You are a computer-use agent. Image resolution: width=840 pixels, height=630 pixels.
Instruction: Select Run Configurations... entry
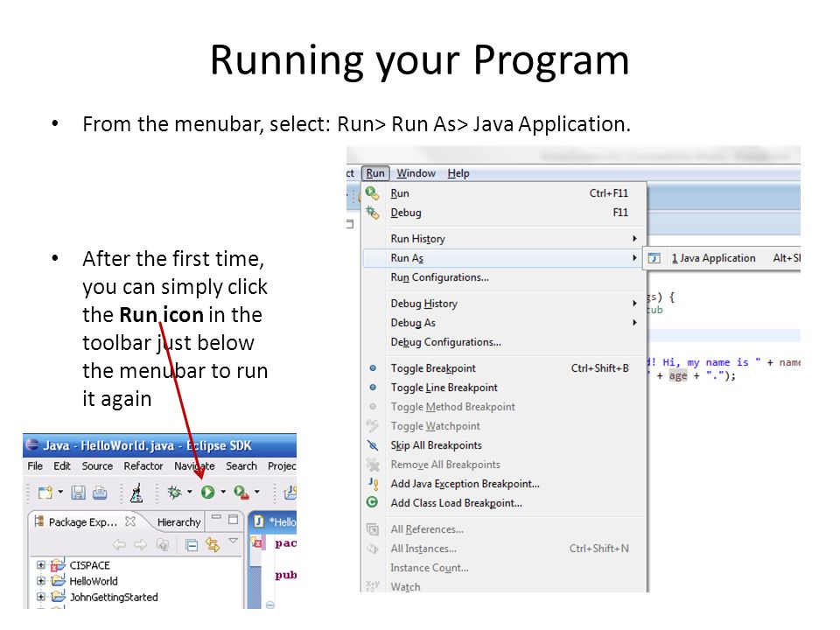(x=504, y=277)
